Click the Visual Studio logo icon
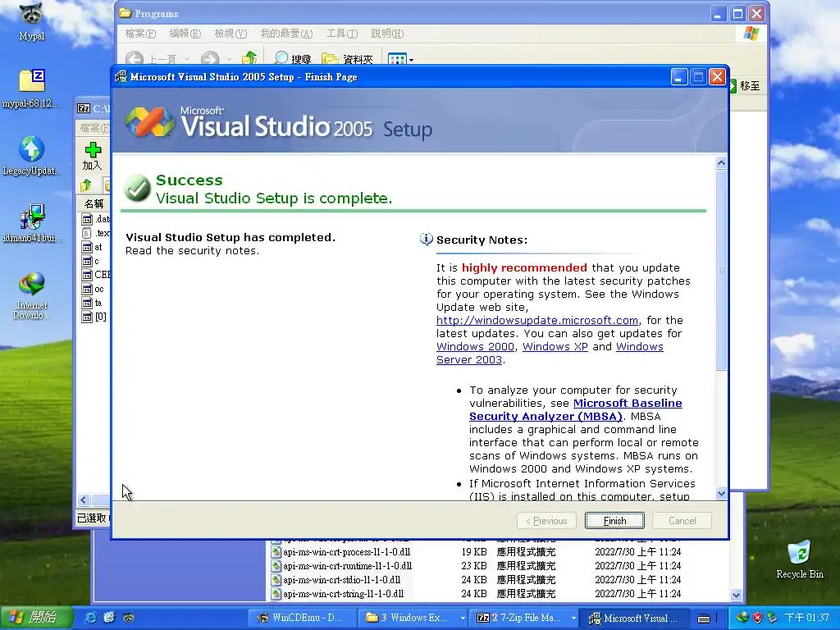Screen dimensions: 840x630 tap(149, 121)
